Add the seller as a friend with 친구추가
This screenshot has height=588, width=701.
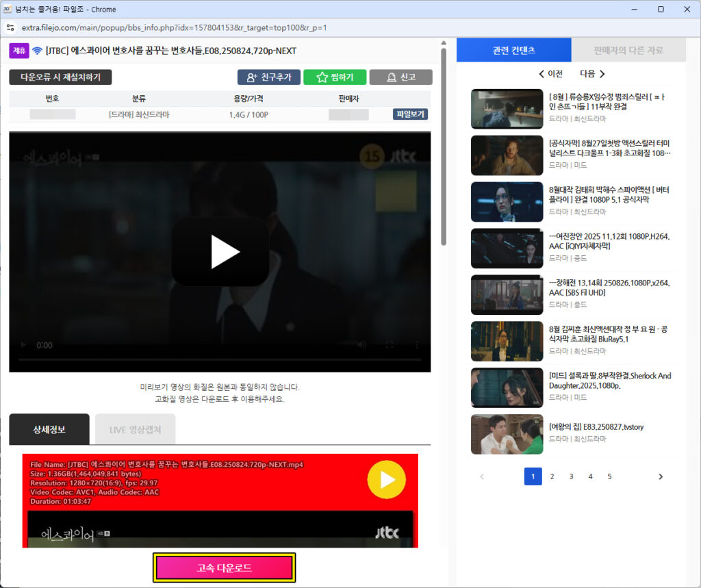pyautogui.click(x=268, y=77)
